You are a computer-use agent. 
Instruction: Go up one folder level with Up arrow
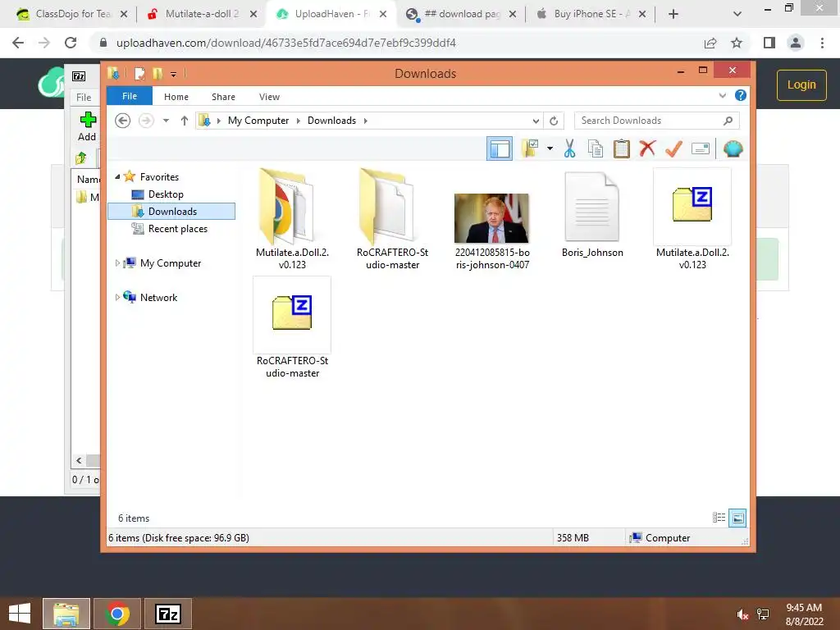pyautogui.click(x=185, y=121)
